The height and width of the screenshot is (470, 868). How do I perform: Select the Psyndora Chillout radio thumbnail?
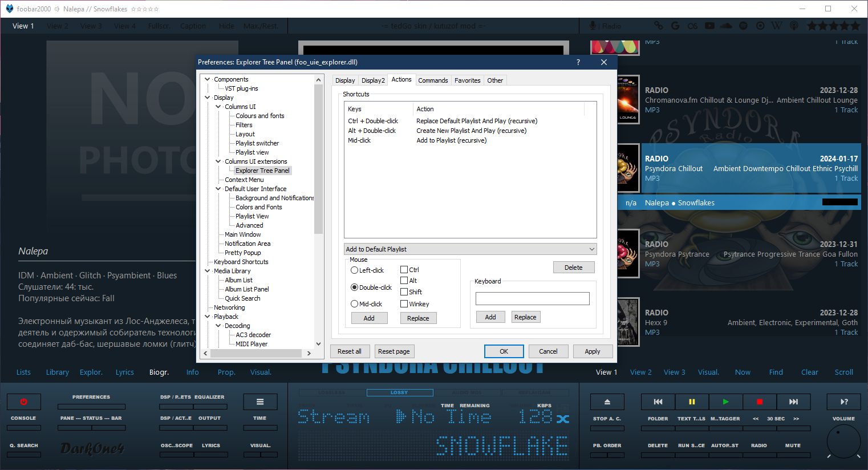click(x=628, y=168)
